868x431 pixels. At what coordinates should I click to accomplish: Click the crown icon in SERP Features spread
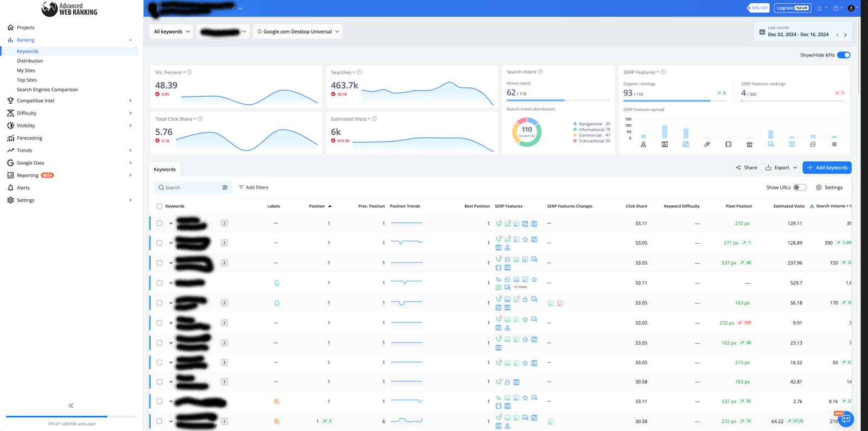[x=749, y=144]
